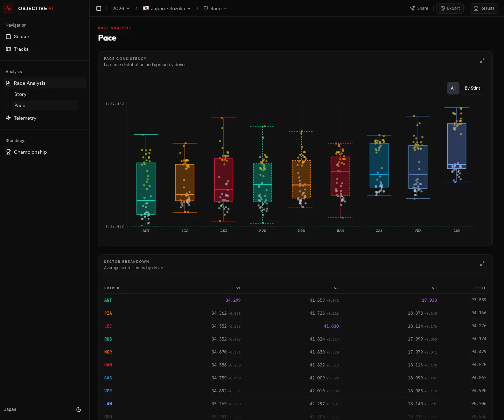Click the PIA driver row label

click(x=108, y=313)
